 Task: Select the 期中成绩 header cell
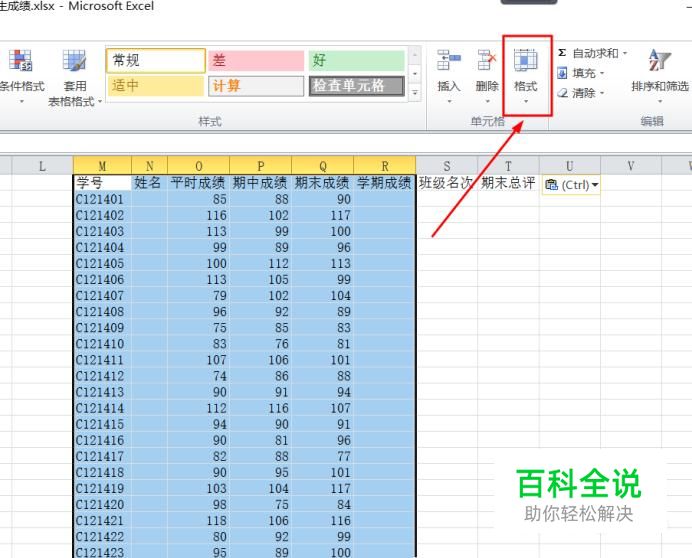point(260,183)
